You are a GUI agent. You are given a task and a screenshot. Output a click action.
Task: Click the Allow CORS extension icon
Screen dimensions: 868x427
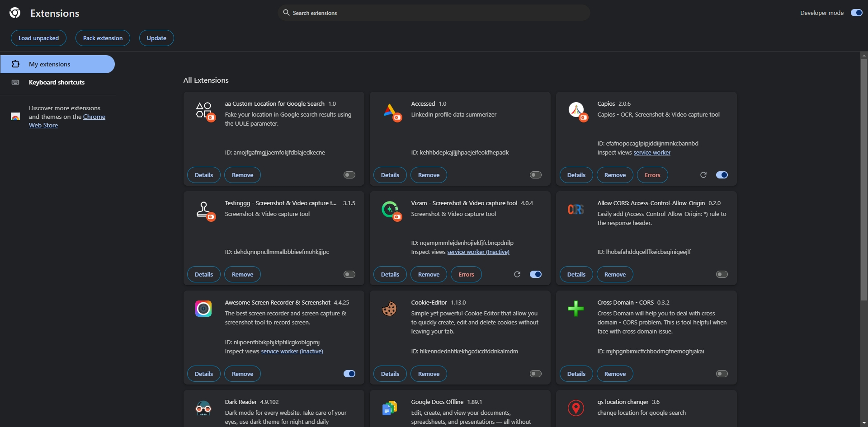(x=576, y=210)
